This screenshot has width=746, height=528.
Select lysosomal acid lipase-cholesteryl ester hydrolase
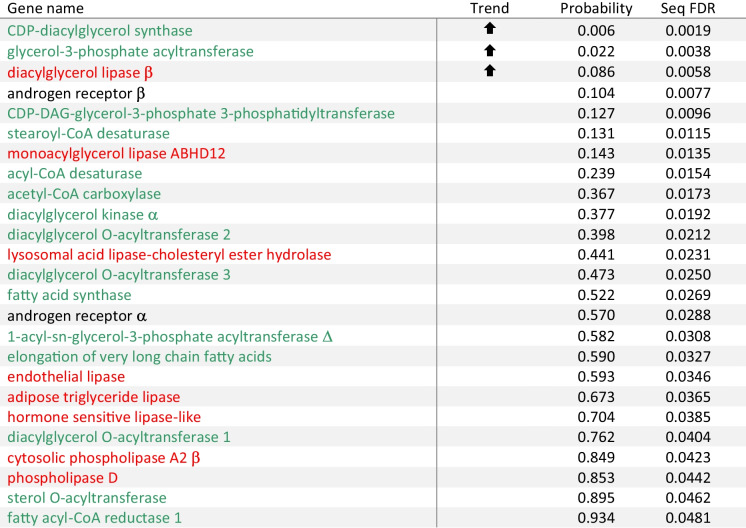click(x=169, y=254)
